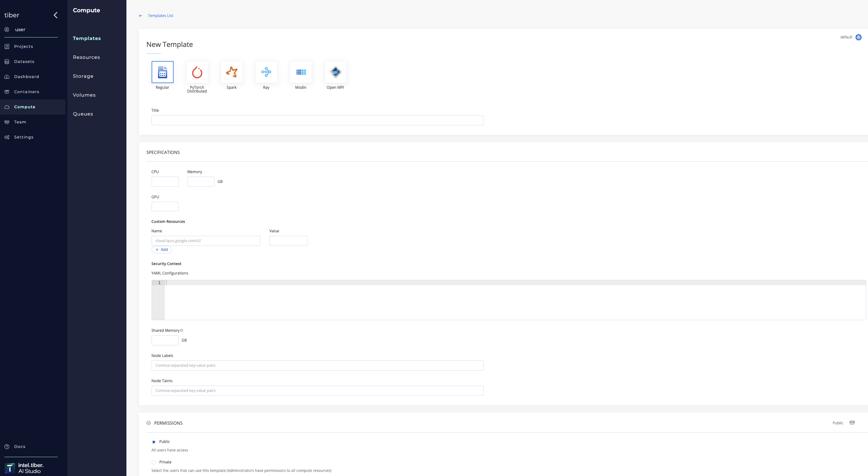Select the Open MPI template icon
The width and height of the screenshot is (868, 476).
point(335,72)
